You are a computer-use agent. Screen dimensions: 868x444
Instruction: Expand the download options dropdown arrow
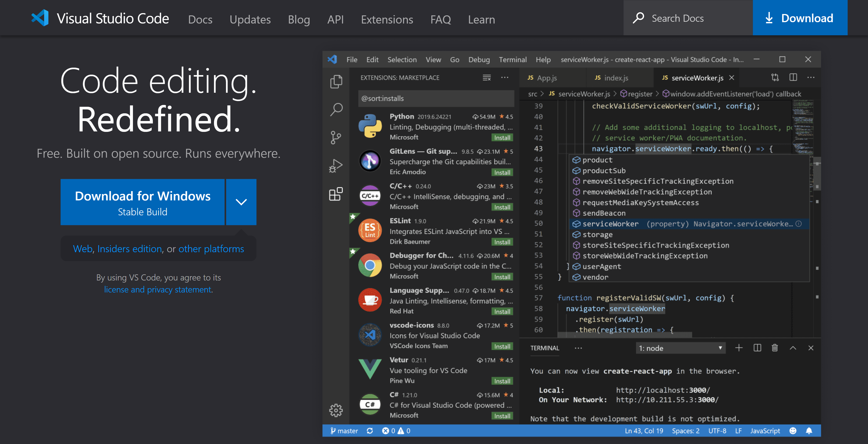241,202
